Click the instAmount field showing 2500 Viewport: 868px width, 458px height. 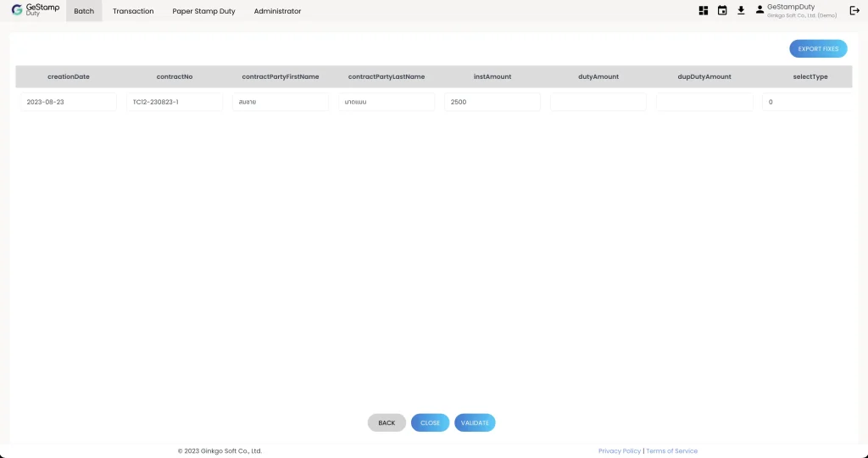pyautogui.click(x=492, y=102)
